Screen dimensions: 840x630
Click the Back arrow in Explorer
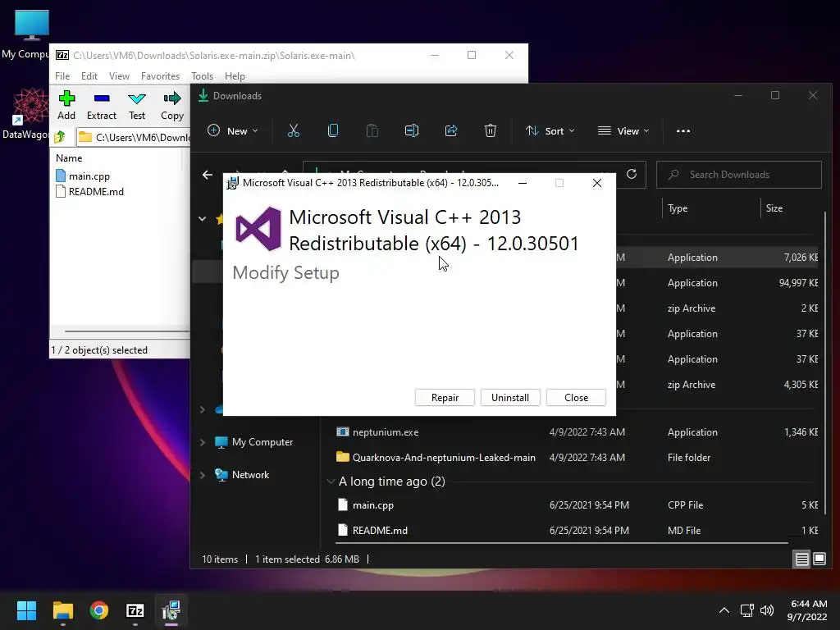[208, 175]
